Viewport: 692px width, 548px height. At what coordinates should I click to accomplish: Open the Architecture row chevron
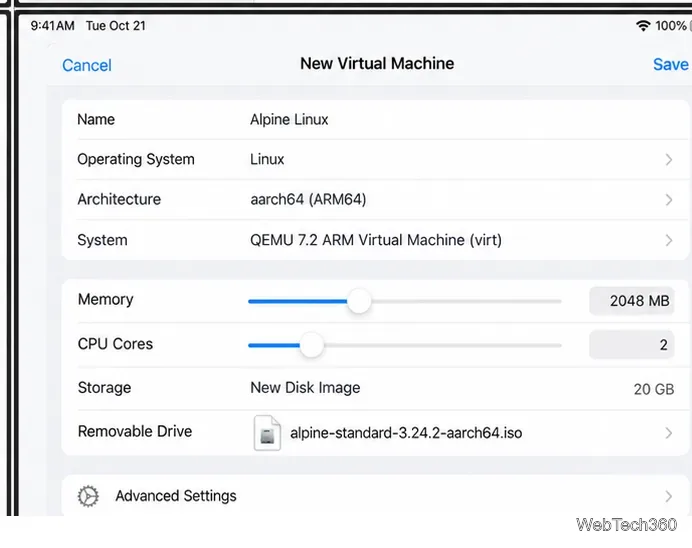pos(669,199)
